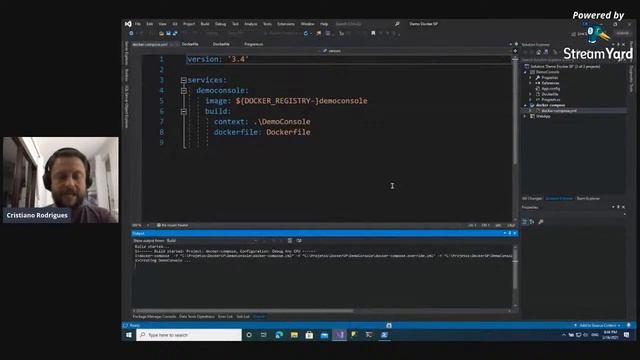
Task: Open the Debug menu
Action: pyautogui.click(x=220, y=24)
